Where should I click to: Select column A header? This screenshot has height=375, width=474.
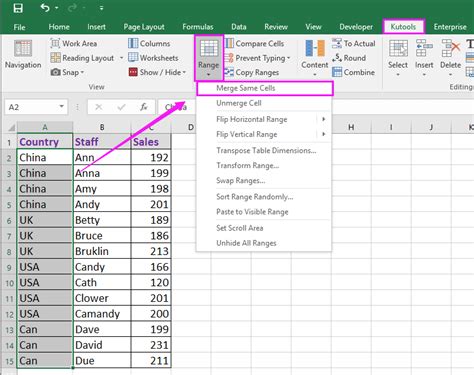click(45, 127)
